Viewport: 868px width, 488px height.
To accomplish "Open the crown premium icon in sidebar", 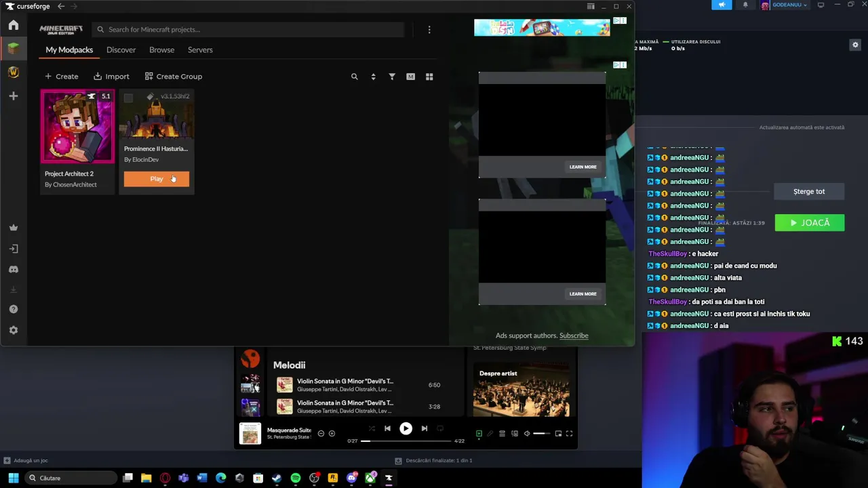I will point(14,228).
